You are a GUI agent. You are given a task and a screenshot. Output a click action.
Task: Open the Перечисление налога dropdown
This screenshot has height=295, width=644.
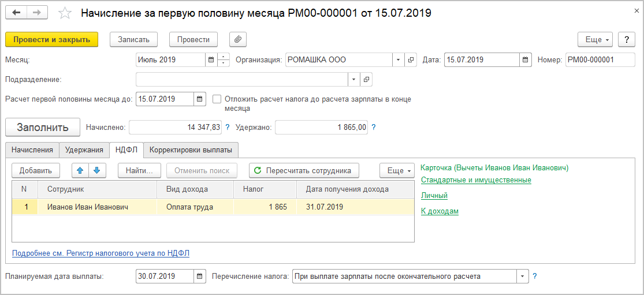tap(523, 277)
